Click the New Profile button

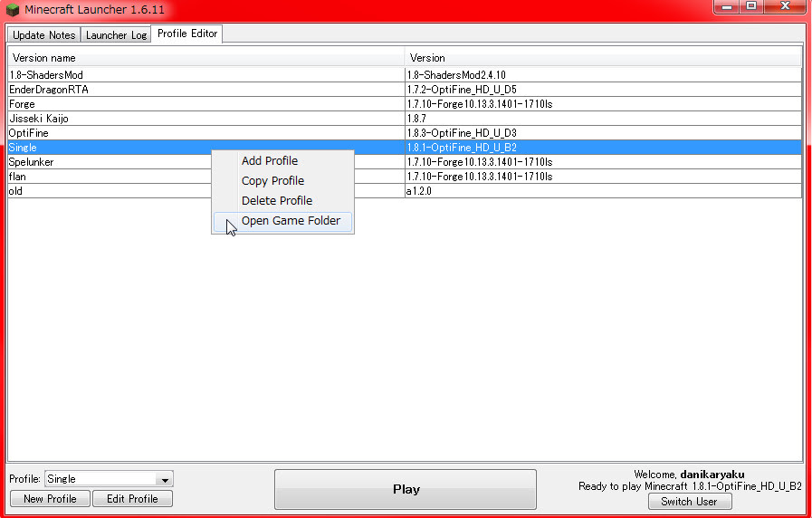50,499
